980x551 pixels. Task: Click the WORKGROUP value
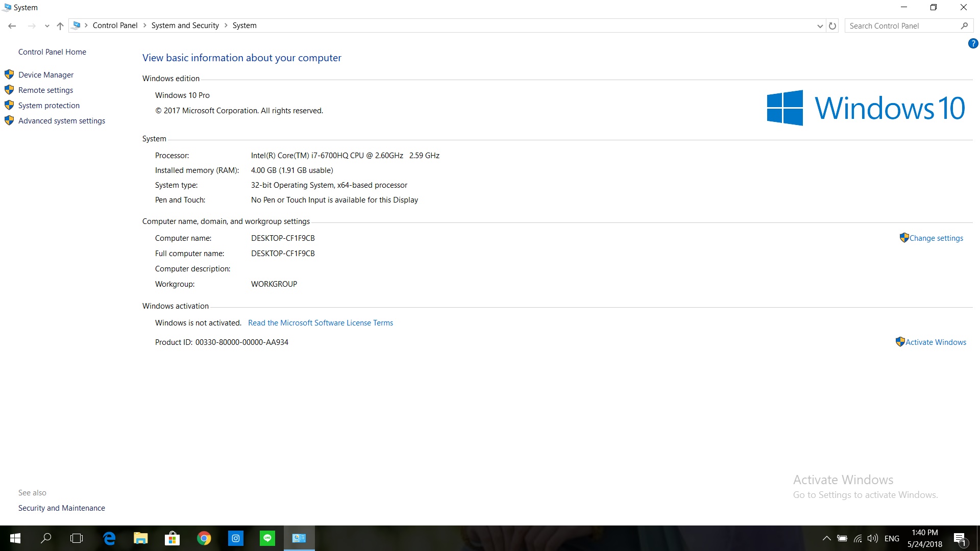274,284
